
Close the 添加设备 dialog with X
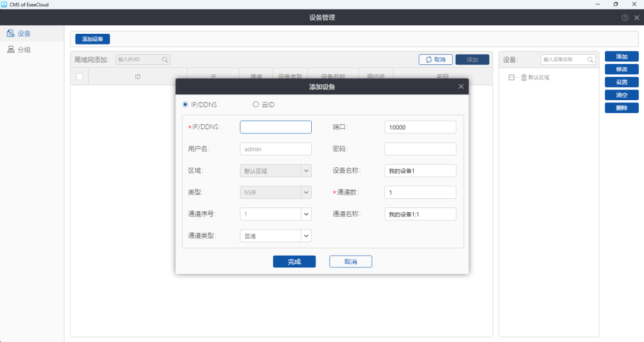[x=461, y=86]
